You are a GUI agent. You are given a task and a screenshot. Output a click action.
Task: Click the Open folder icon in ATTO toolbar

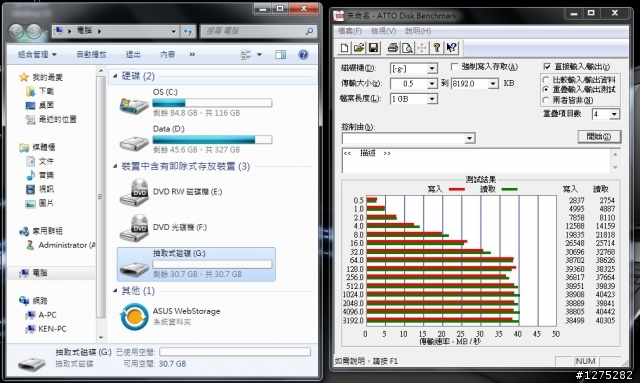coord(358,48)
